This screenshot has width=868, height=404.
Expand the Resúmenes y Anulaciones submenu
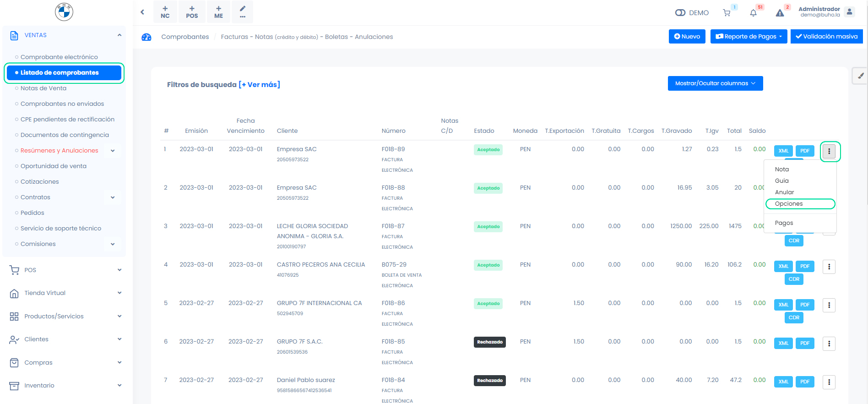pos(113,151)
